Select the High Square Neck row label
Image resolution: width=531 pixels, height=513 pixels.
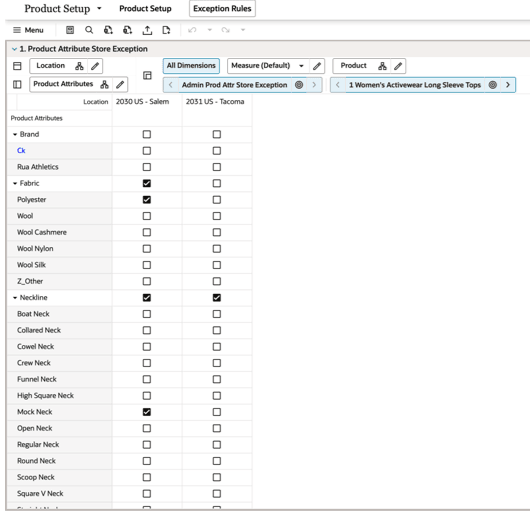coord(45,396)
